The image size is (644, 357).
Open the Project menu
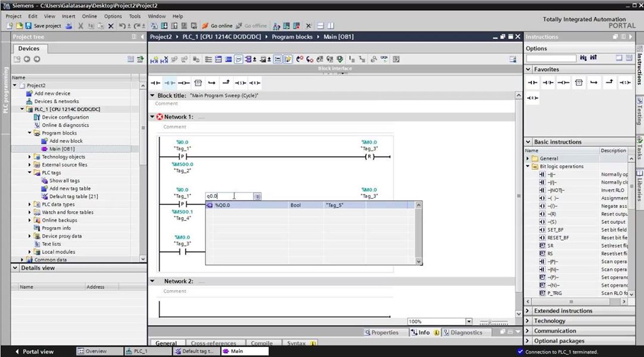[13, 17]
